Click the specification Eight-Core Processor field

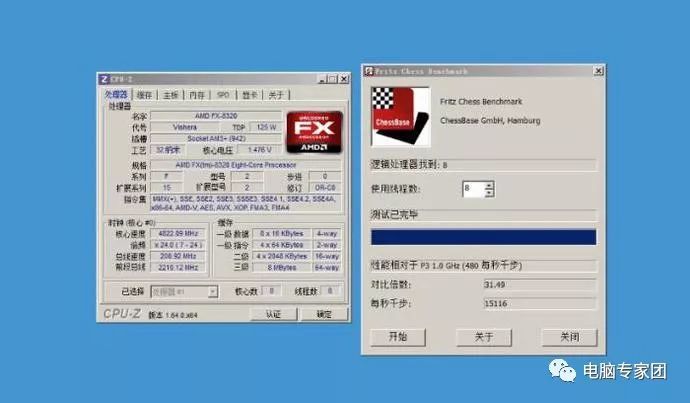tap(246, 165)
